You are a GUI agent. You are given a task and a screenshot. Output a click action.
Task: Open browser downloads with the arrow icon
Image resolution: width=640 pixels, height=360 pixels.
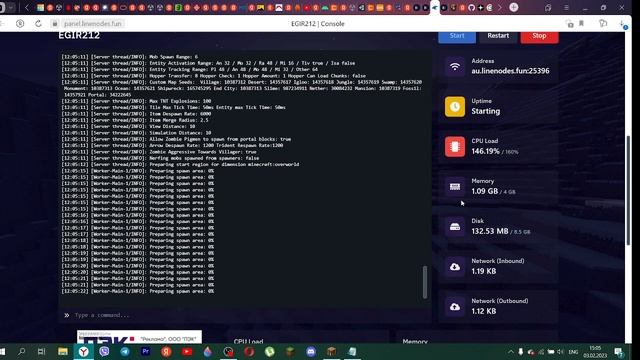(622, 24)
